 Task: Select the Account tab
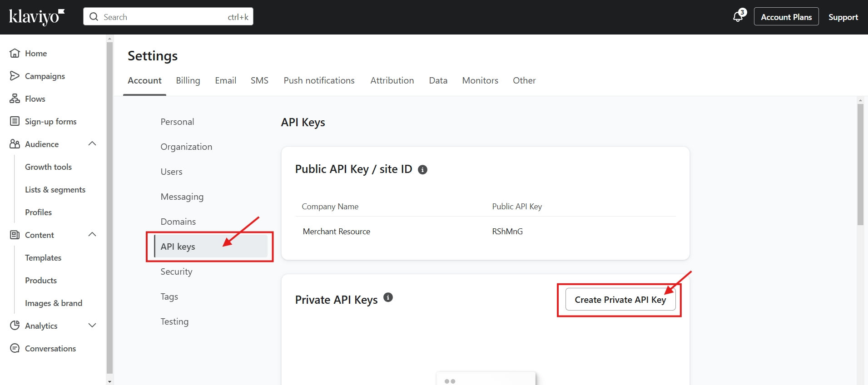coord(144,80)
